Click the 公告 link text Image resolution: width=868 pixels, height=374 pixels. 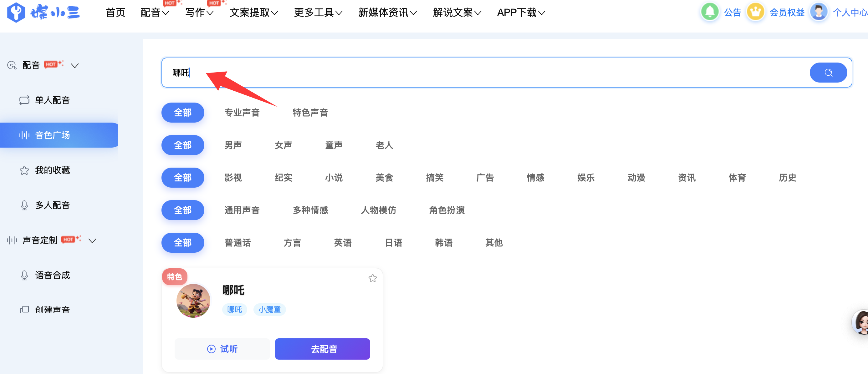[x=733, y=13]
